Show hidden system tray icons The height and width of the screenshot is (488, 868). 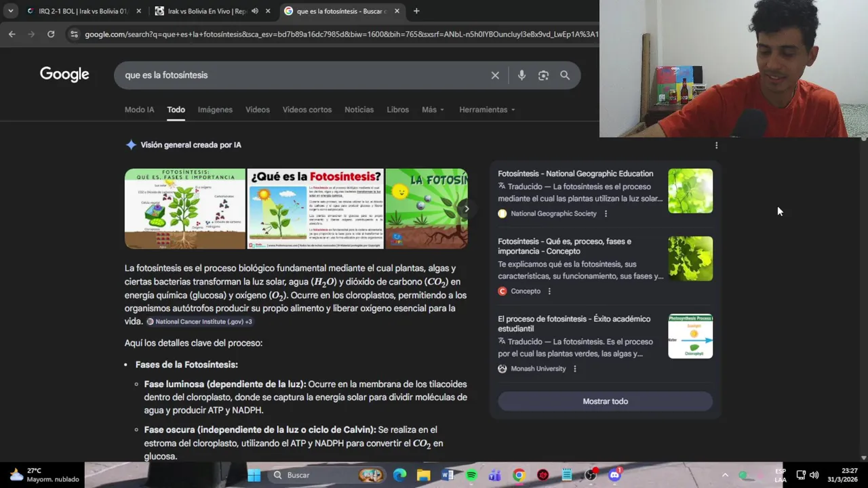[725, 475]
